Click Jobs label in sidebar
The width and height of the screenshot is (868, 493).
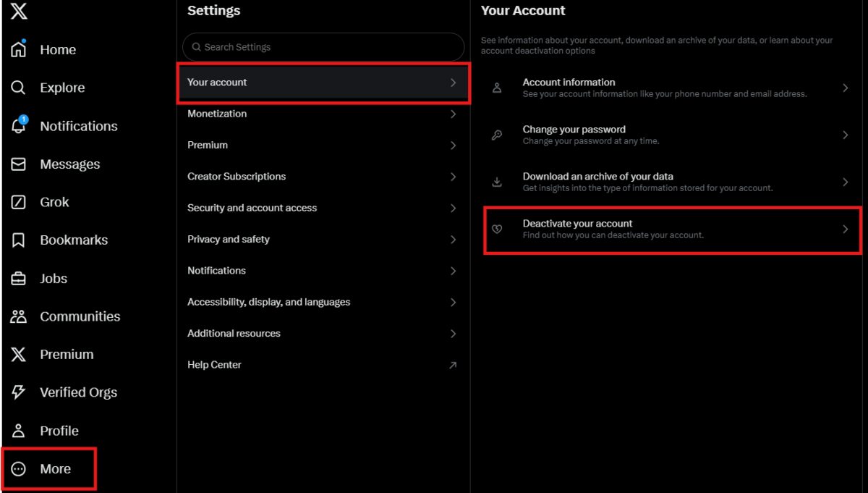coord(54,278)
